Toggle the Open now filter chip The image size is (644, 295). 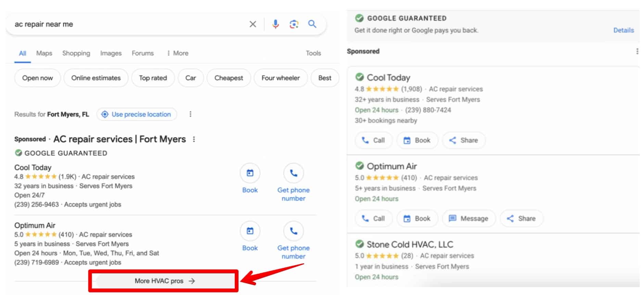[x=38, y=78]
